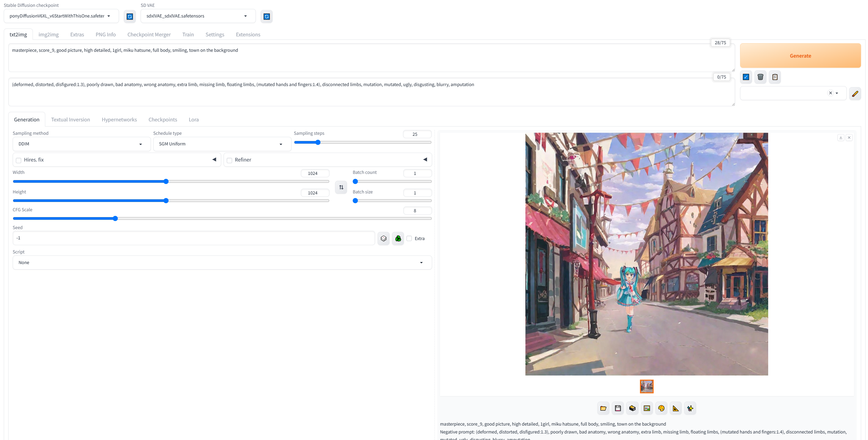Click the Height number field
Image resolution: width=868 pixels, height=440 pixels.
pyautogui.click(x=315, y=193)
